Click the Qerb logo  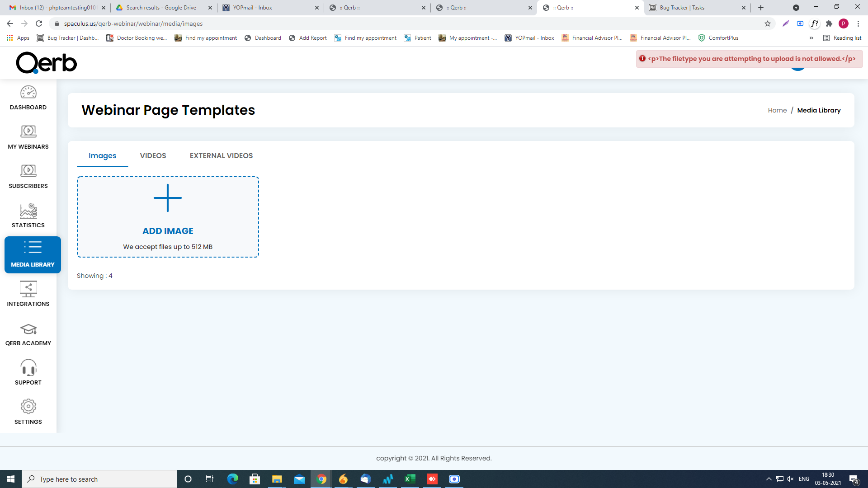(x=47, y=63)
